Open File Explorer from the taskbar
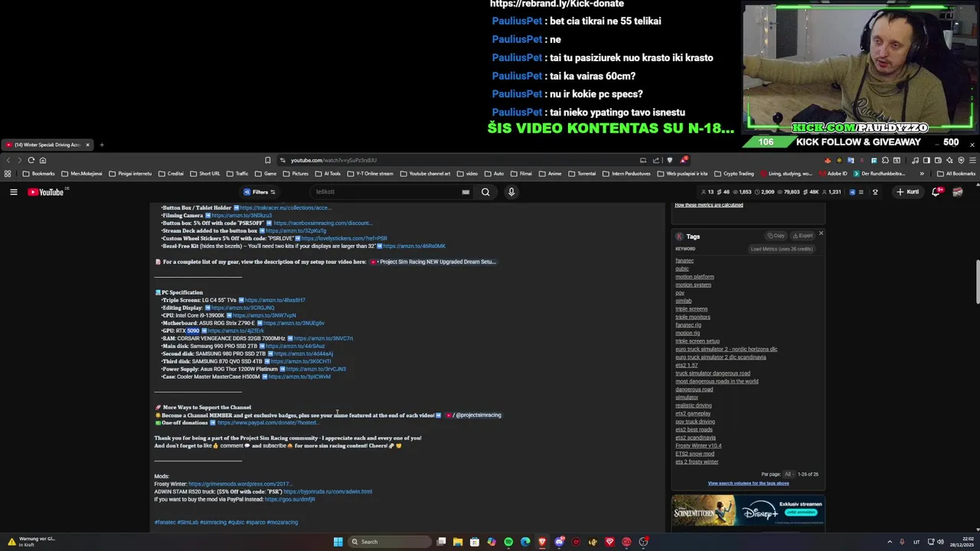This screenshot has height=551, width=980. [458, 542]
